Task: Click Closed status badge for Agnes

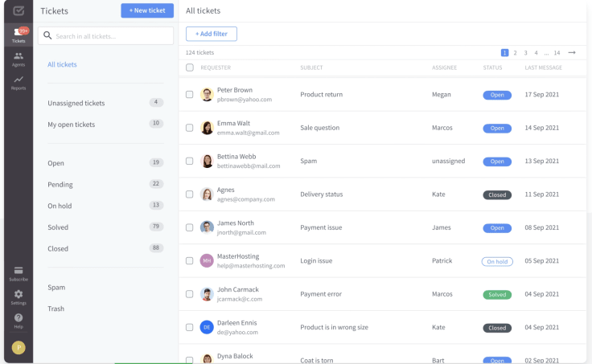Action: [497, 194]
